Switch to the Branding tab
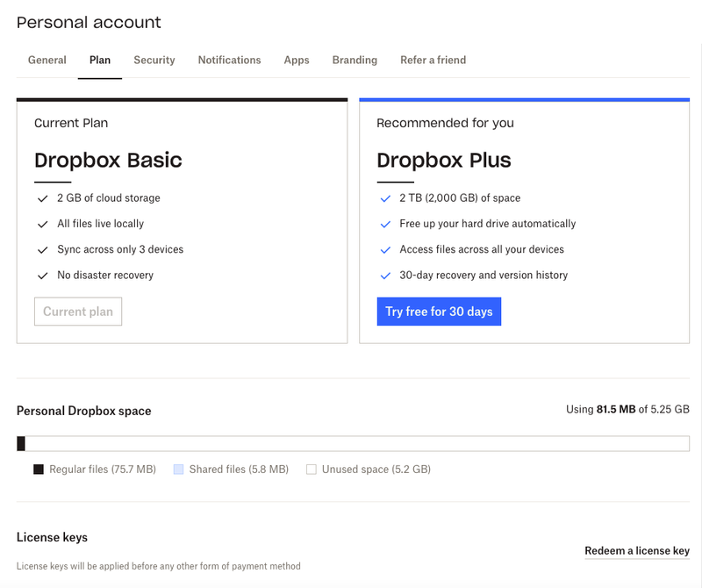 tap(355, 61)
